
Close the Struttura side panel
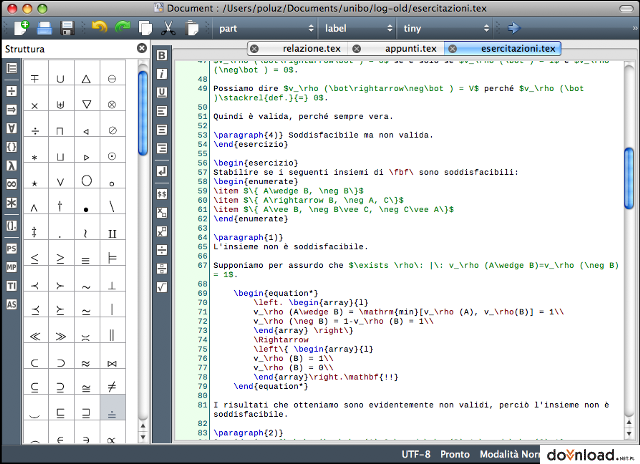tap(142, 48)
